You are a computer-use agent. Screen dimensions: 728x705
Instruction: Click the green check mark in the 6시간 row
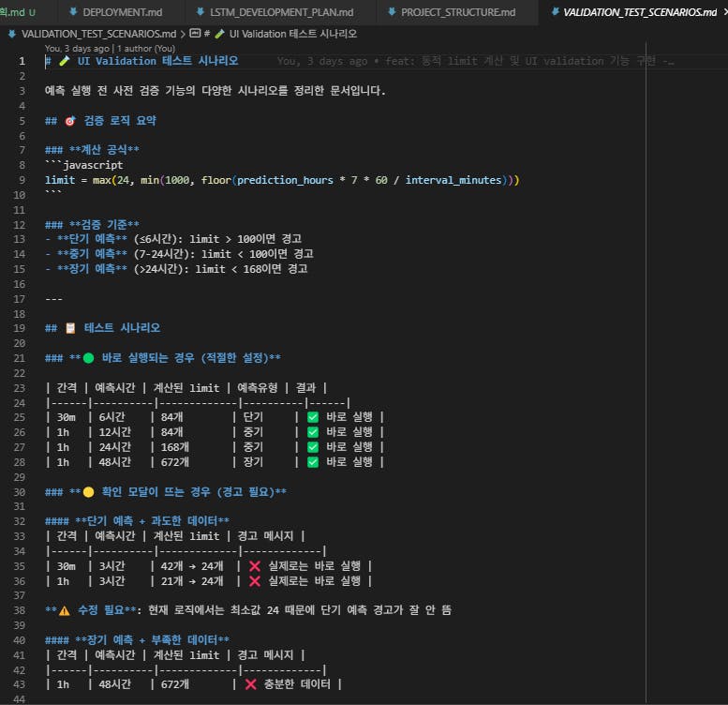pyautogui.click(x=313, y=417)
